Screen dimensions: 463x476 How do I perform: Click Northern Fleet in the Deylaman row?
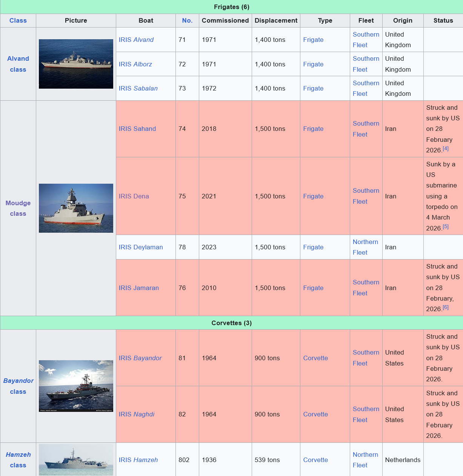[x=365, y=247]
